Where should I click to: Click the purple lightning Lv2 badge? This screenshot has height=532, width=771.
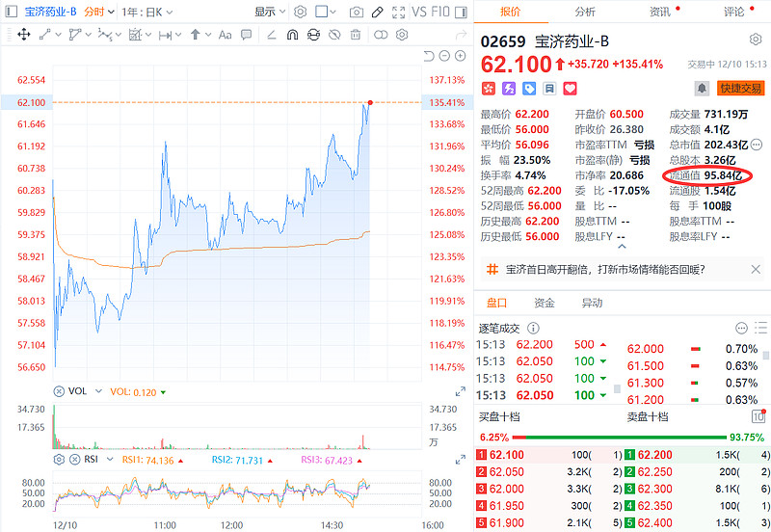tap(509, 89)
